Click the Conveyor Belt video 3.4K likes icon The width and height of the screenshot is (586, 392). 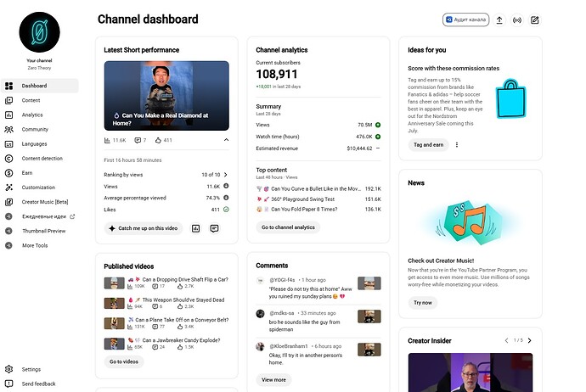[x=180, y=327]
